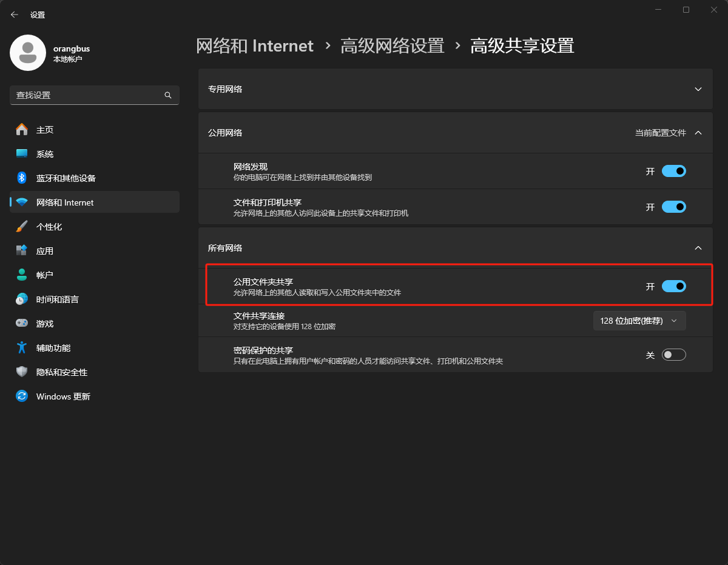Image resolution: width=728 pixels, height=565 pixels.
Task: Select the Bluetooth icon for 蓝牙和其他设备
Action: coord(22,178)
